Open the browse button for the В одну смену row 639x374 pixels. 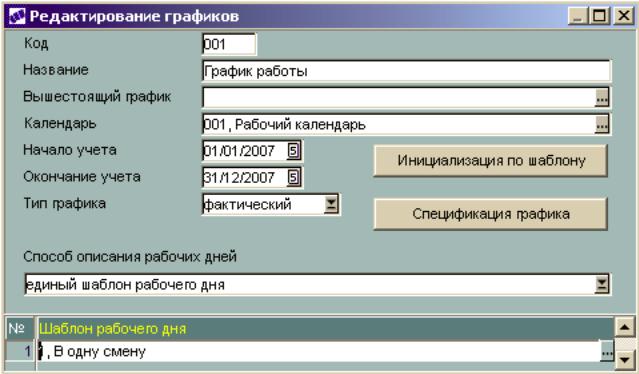607,351
